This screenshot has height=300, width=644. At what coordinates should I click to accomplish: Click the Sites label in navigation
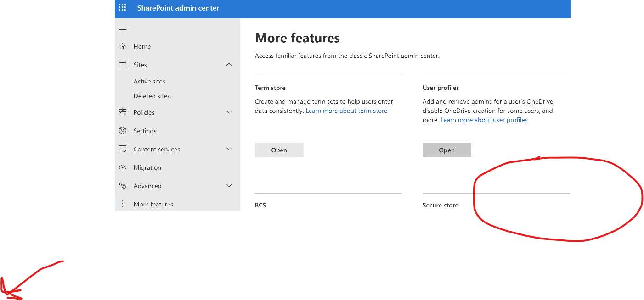point(140,65)
